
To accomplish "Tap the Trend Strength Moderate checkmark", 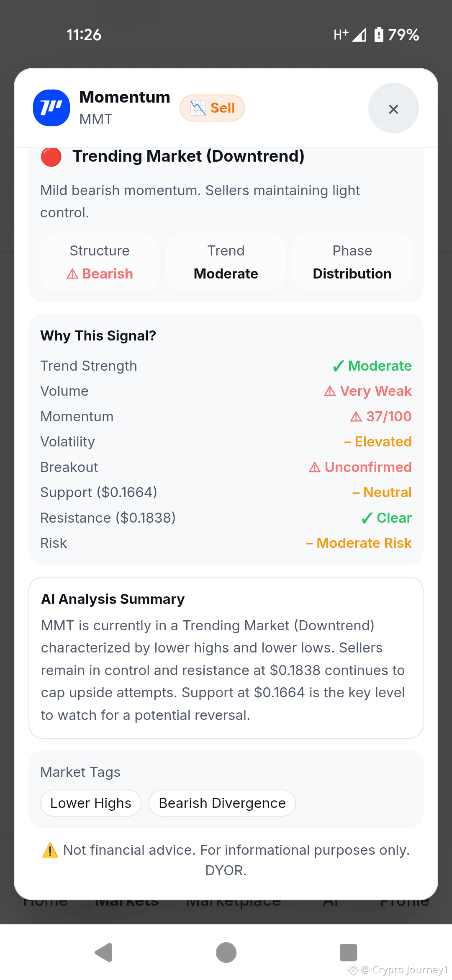I will [372, 366].
